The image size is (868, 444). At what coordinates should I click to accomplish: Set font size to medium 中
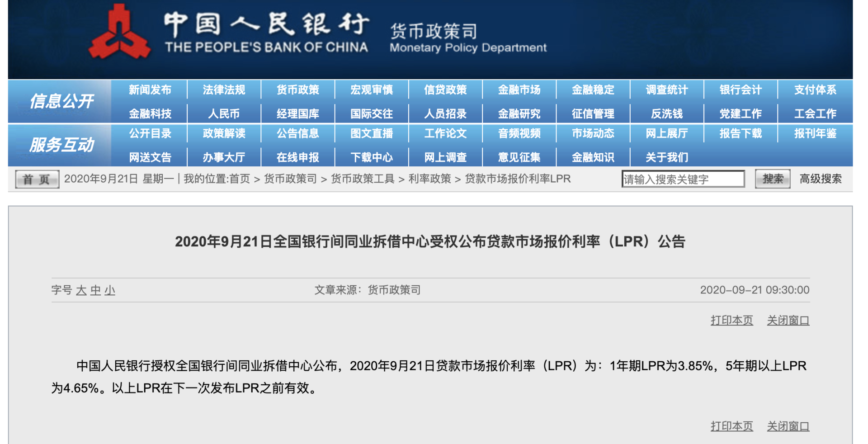point(95,290)
